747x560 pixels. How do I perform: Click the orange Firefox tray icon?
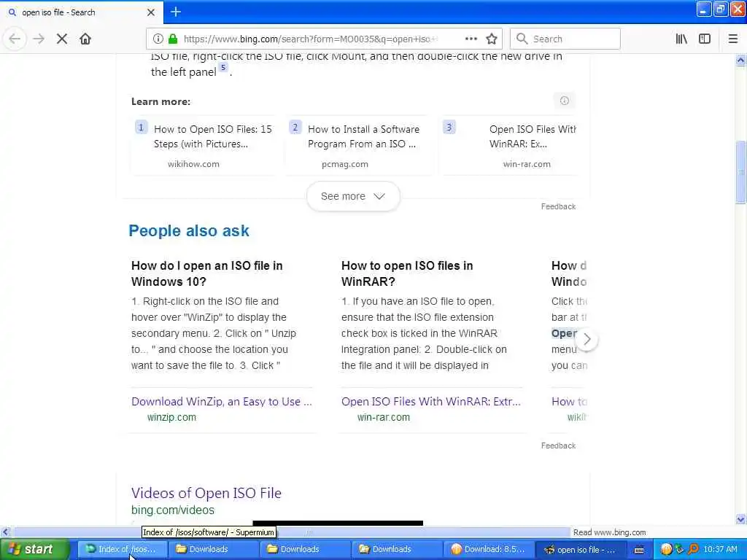click(x=666, y=549)
